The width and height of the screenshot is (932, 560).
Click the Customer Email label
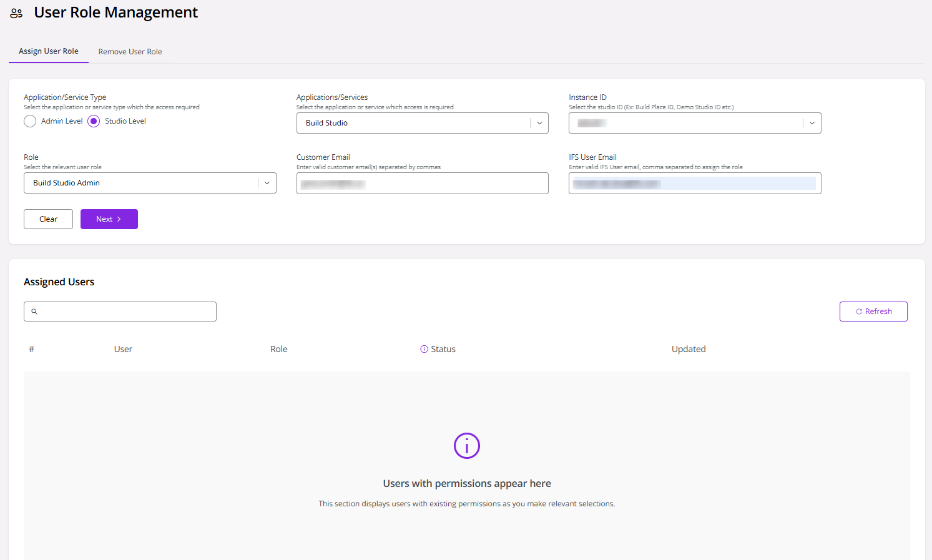323,157
